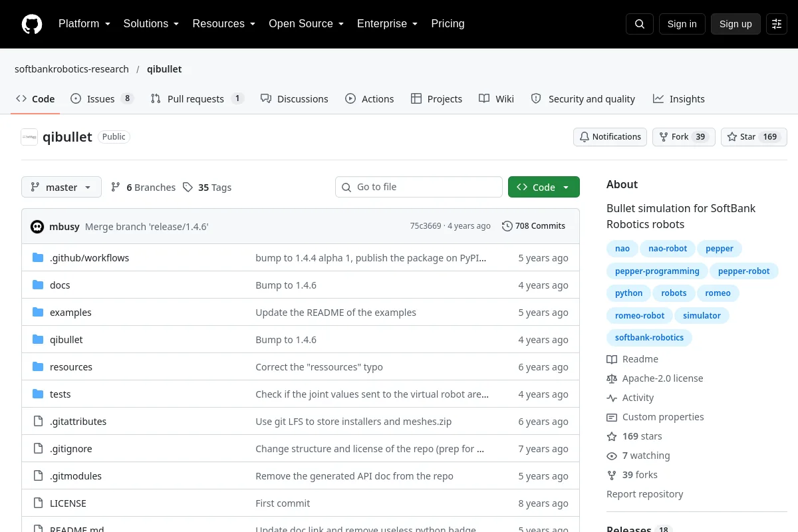Expand the Platform menu
The height and width of the screenshot is (532, 798).
(84, 24)
